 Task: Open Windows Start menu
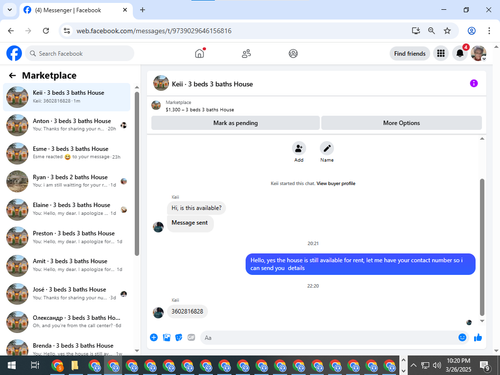11,366
